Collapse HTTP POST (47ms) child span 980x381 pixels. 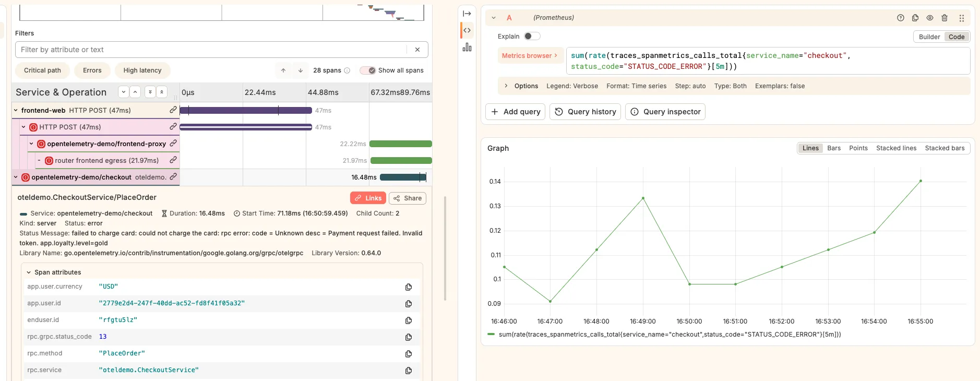tap(23, 127)
